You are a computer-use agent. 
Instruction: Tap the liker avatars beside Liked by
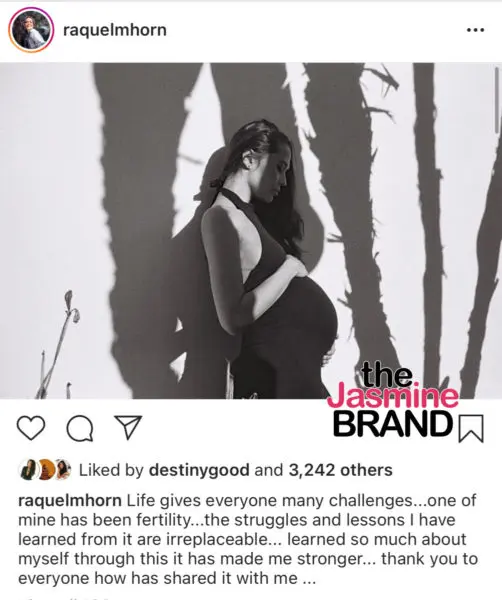(45, 470)
